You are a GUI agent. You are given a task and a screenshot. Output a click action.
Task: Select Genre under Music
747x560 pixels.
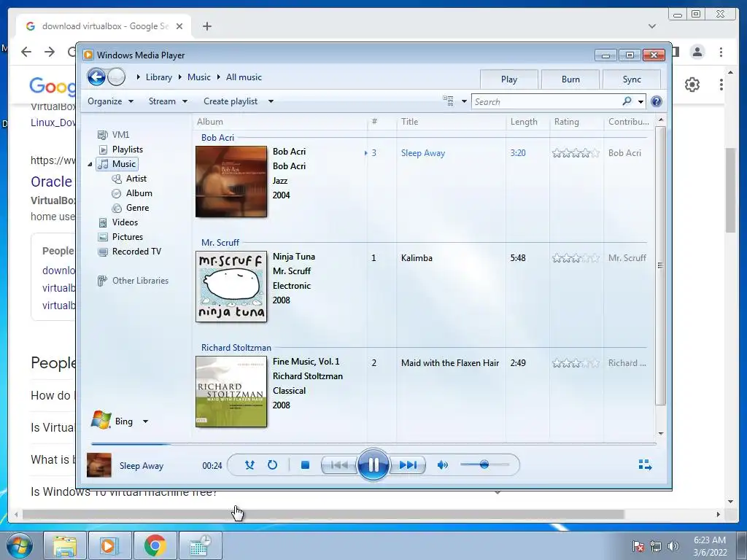(131, 208)
